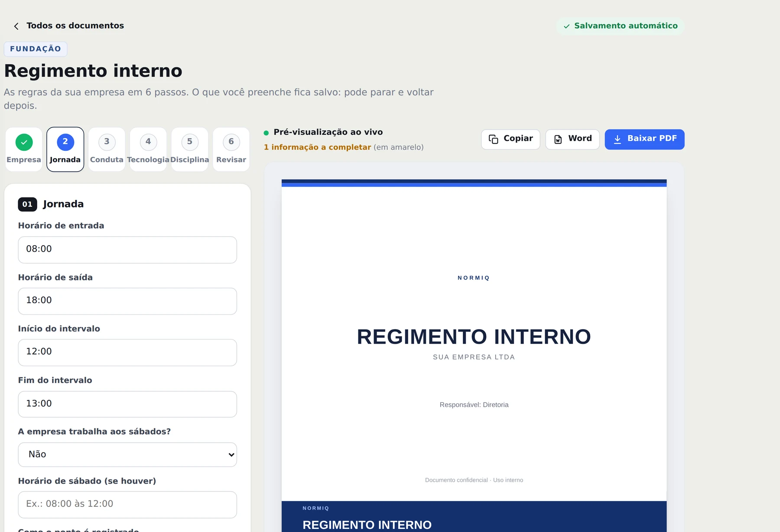The width and height of the screenshot is (780, 532).
Task: Open step 4 Tecnologia
Action: (148, 149)
